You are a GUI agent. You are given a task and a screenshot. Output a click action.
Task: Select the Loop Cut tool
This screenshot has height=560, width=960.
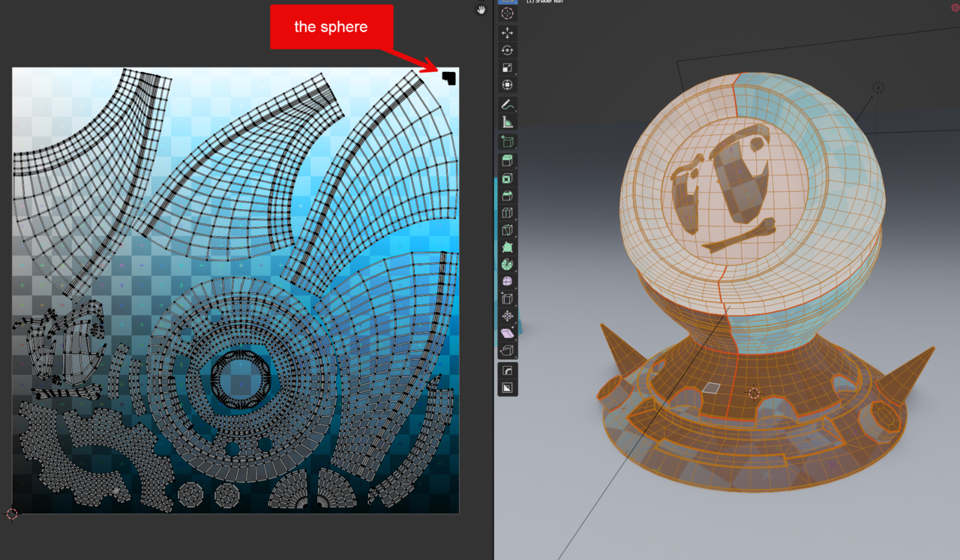pyautogui.click(x=508, y=213)
